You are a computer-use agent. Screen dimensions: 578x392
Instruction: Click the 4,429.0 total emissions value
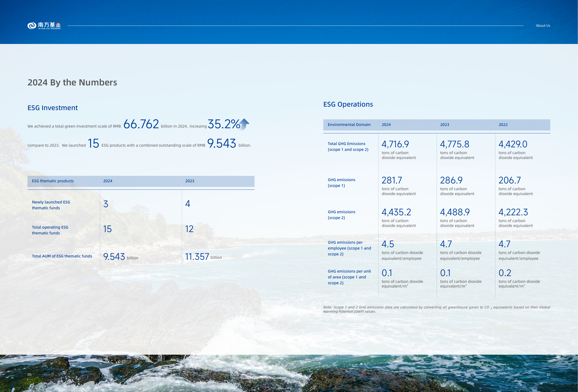click(x=513, y=144)
